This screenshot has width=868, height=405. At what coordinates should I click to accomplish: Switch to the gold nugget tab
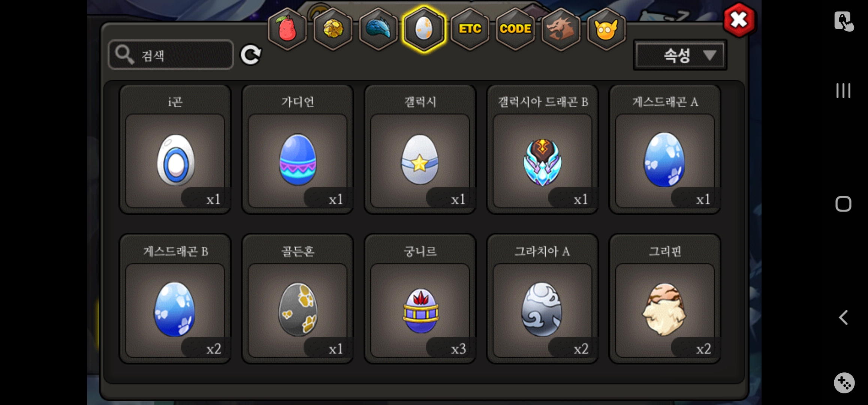pos(333,29)
